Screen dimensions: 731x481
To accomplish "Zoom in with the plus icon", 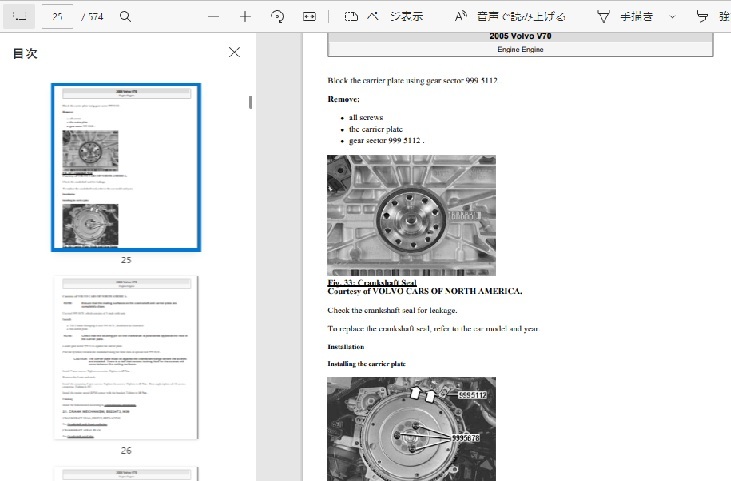I will (245, 17).
